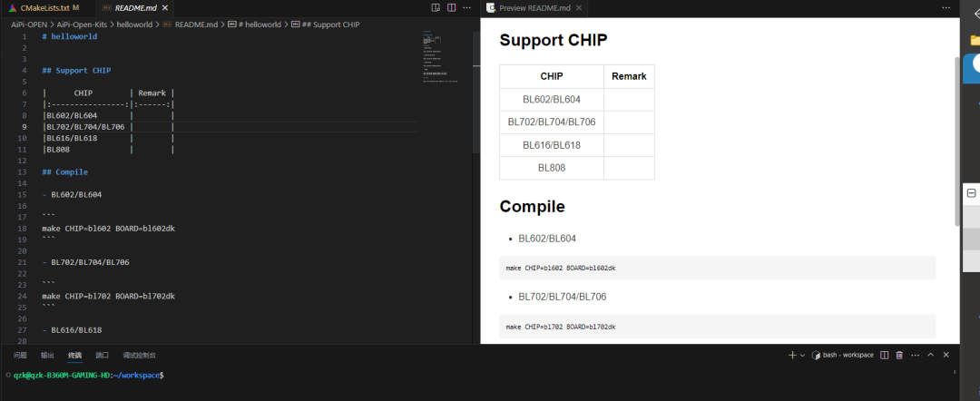Image resolution: width=980 pixels, height=401 pixels.
Task: Click 'BL702/BL704/BL706' bullet item in preview
Action: [563, 297]
